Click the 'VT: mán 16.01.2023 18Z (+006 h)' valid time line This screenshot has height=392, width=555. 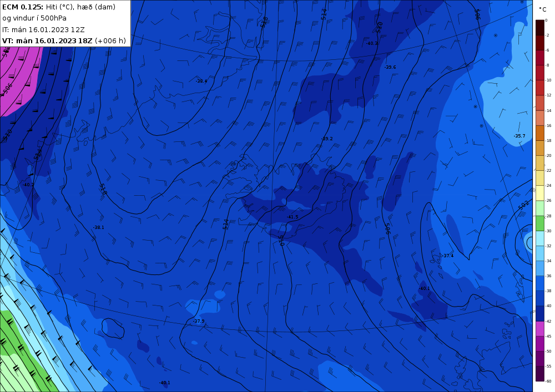pyautogui.click(x=64, y=40)
